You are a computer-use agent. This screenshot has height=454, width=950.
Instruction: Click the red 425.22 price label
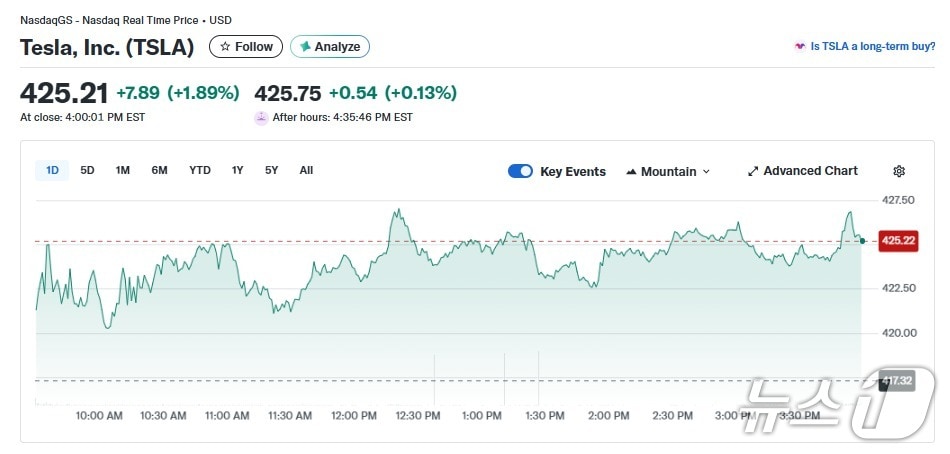pos(897,240)
